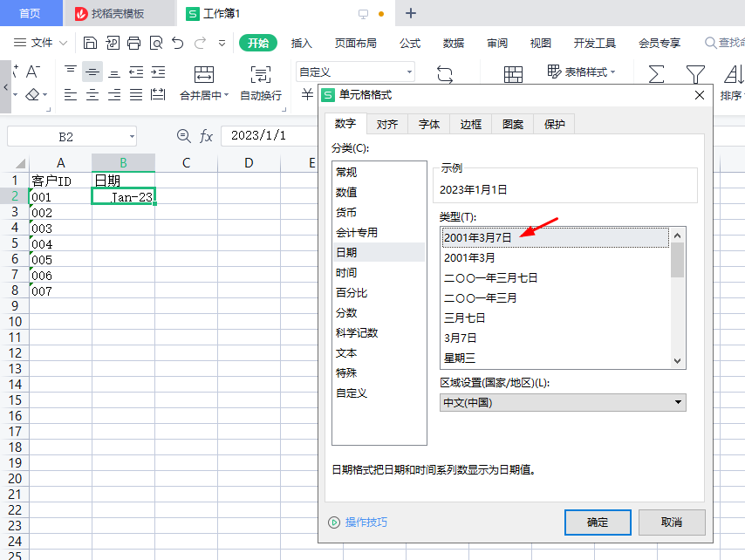The image size is (745, 560).
Task: Click decrease font size icon
Action: point(33,72)
